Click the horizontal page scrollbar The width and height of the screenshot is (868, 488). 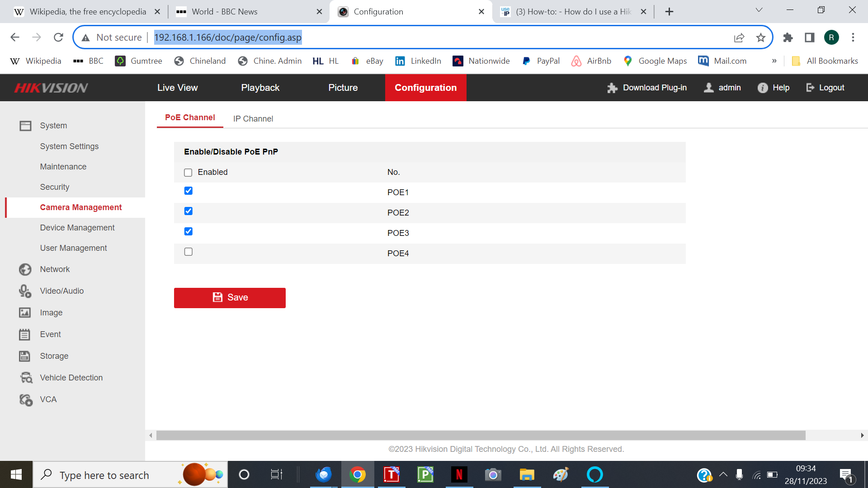point(481,436)
